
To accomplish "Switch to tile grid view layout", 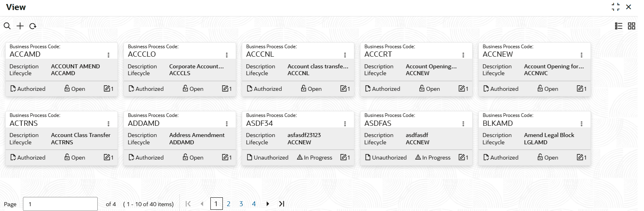I will [632, 26].
